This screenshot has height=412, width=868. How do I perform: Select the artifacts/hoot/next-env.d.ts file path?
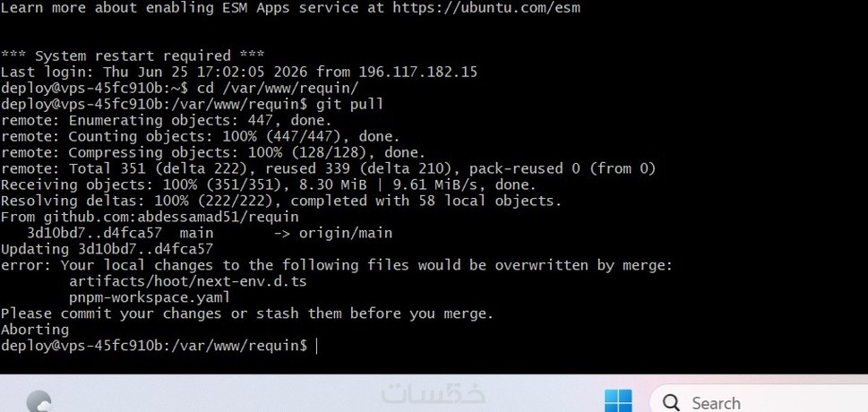tap(187, 281)
